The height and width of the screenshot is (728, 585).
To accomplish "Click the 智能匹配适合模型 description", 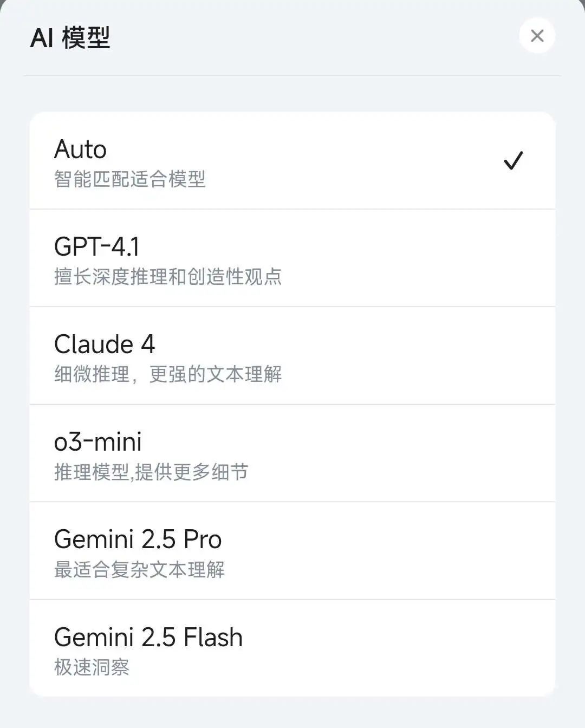I will [x=130, y=179].
